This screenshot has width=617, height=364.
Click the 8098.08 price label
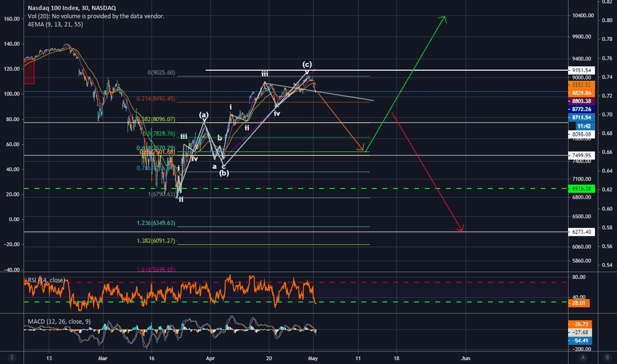click(581, 134)
